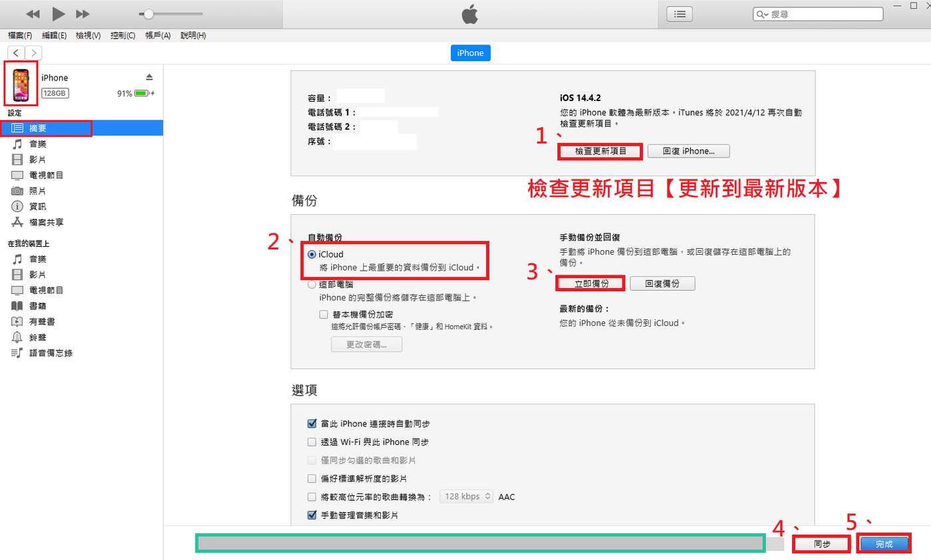Screen dimensions: 931x560
Task: Open the 說明(H) menu
Action: click(x=193, y=35)
